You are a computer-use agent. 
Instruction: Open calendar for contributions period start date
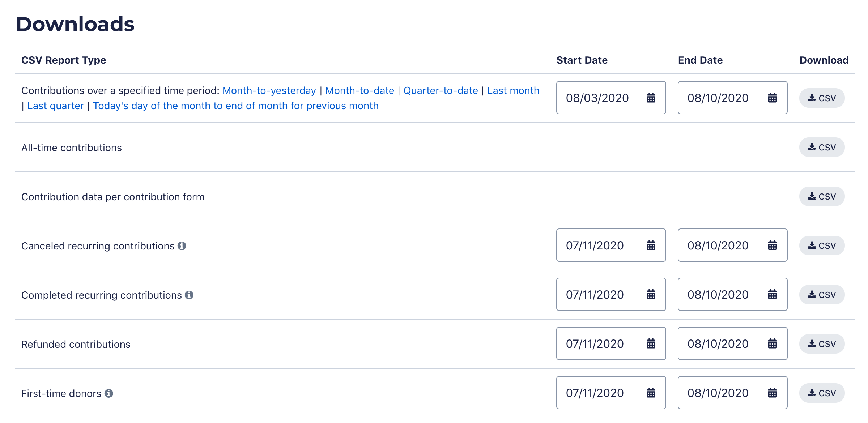pos(651,98)
